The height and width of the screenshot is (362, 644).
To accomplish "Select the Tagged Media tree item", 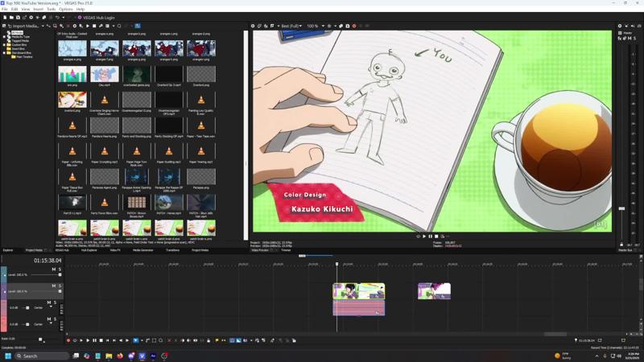I will point(20,41).
